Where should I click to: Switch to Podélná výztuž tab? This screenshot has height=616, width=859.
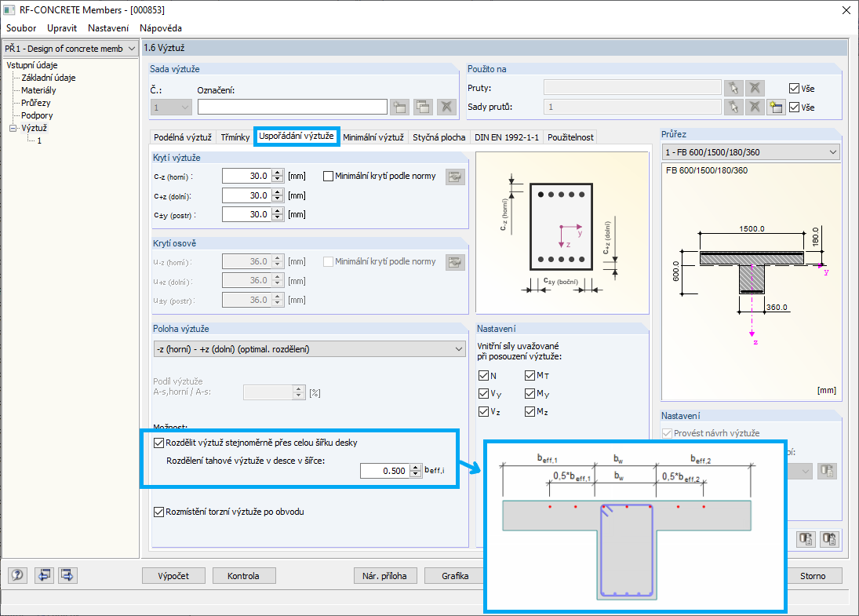[183, 137]
